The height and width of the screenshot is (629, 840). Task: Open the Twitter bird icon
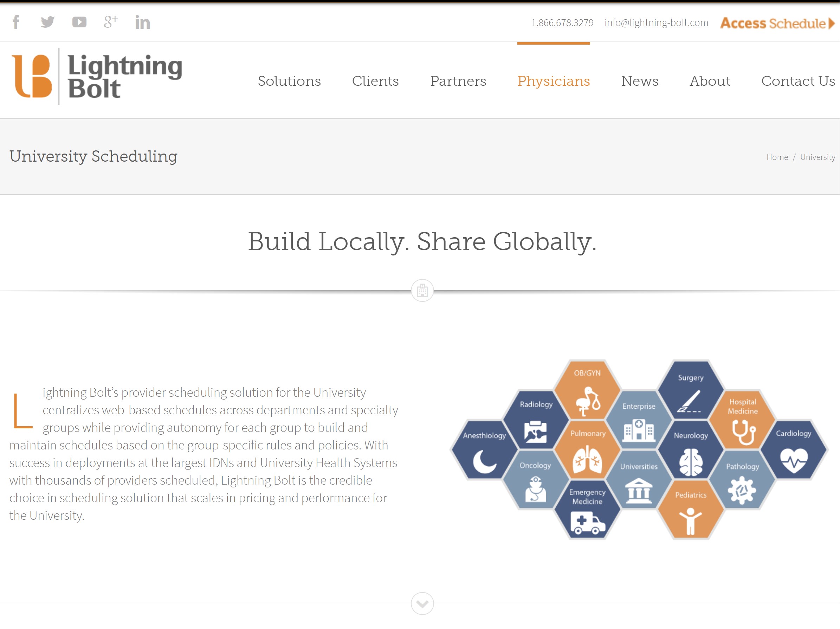click(47, 22)
